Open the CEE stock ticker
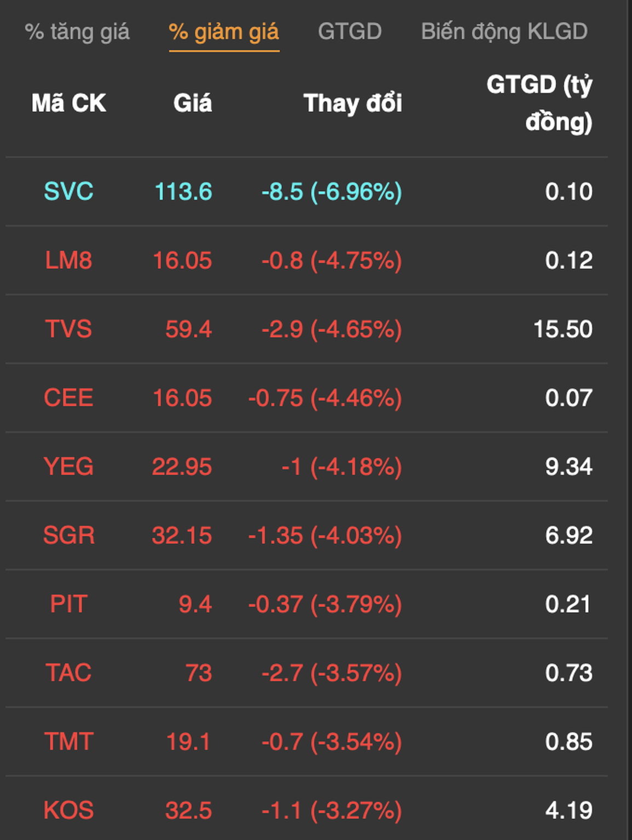 (x=68, y=398)
